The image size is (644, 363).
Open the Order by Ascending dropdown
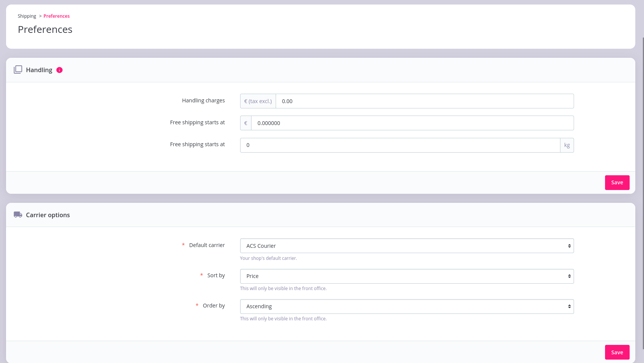coord(407,306)
